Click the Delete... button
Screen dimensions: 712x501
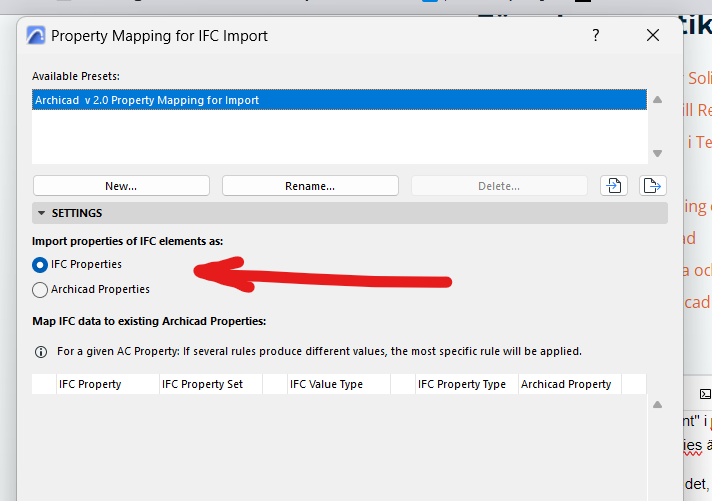click(x=499, y=186)
